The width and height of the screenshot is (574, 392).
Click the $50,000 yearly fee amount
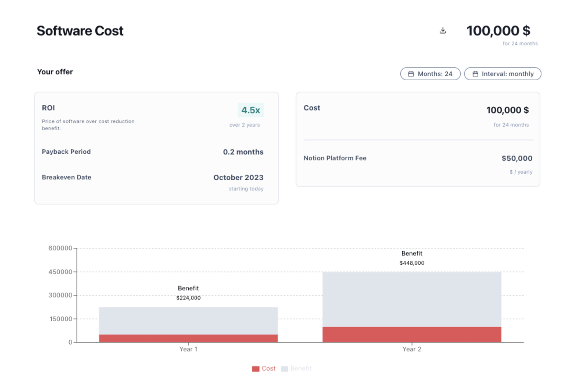[517, 158]
